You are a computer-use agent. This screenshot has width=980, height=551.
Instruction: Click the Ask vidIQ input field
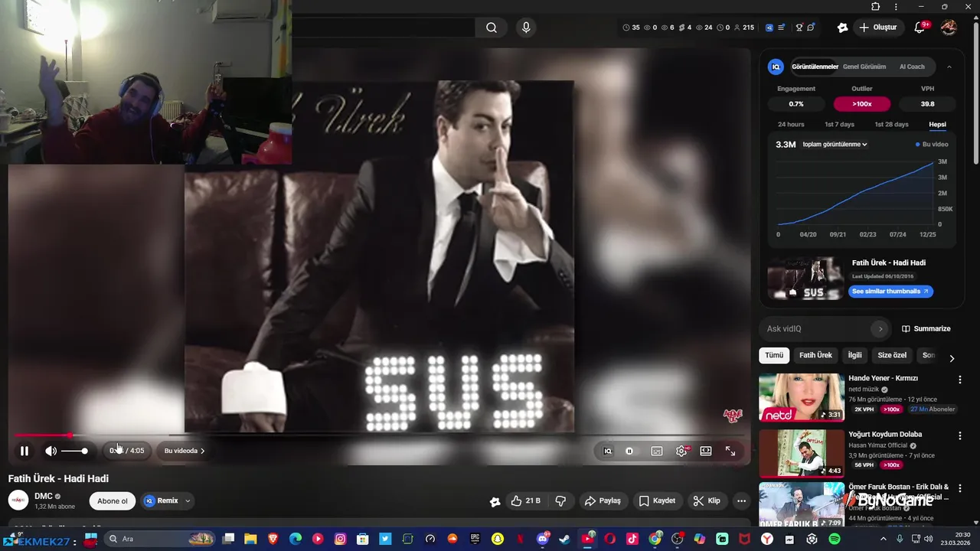click(818, 328)
